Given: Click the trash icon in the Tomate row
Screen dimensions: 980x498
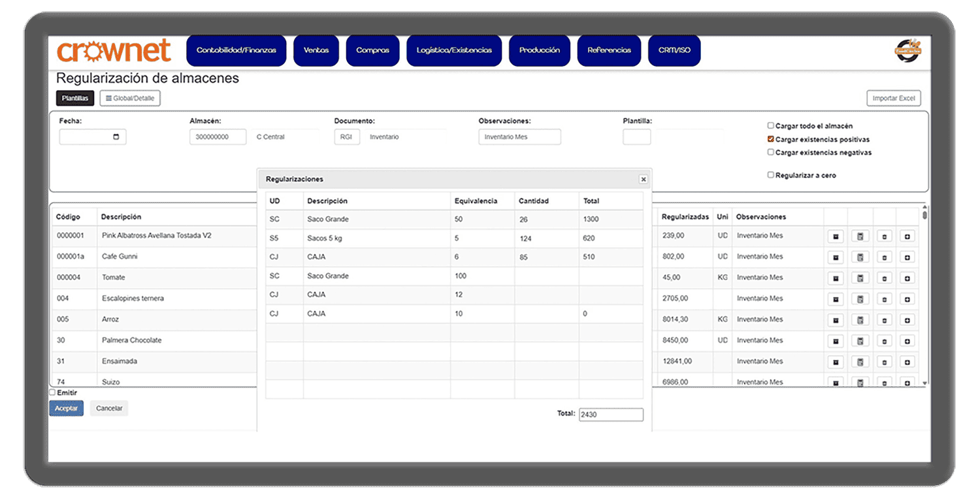Looking at the screenshot, I should click(x=883, y=278).
